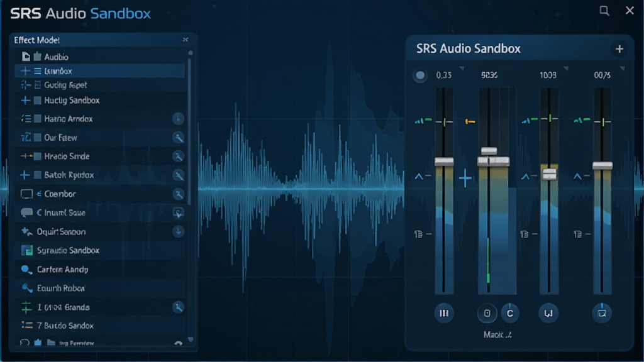Click the LJ button under third fader

(x=548, y=313)
